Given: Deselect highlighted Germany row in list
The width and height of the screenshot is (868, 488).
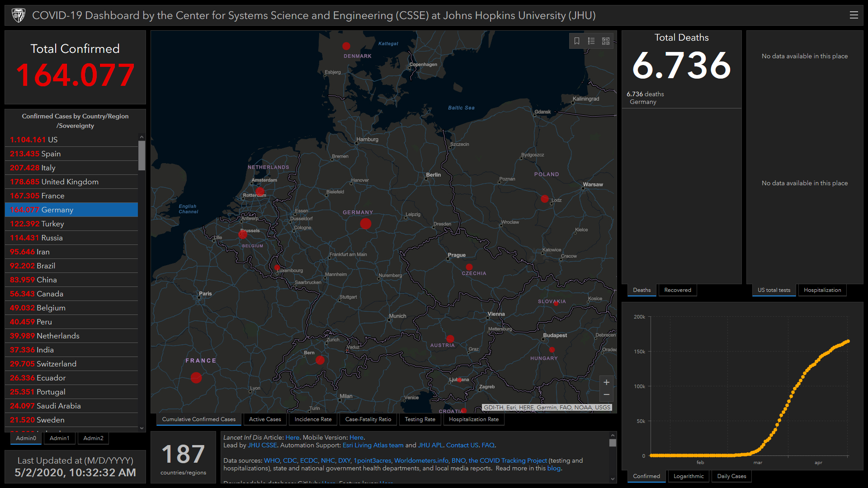Looking at the screenshot, I should click(71, 210).
